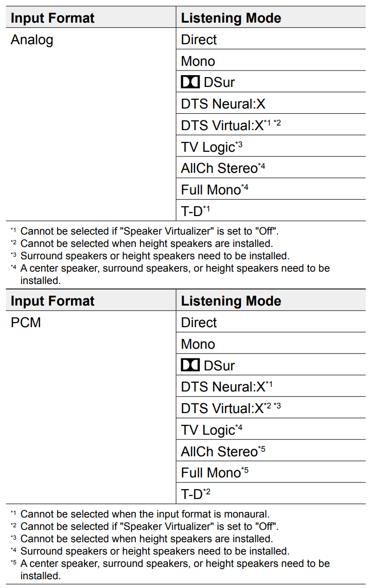The width and height of the screenshot is (369, 588).
Task: Select PCM input format cell
Action: 91,407
